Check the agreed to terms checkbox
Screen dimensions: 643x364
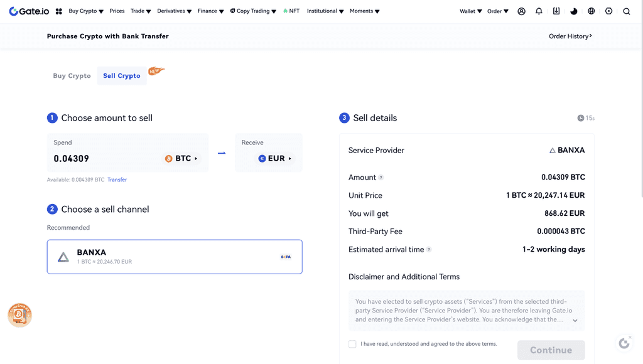pyautogui.click(x=352, y=344)
